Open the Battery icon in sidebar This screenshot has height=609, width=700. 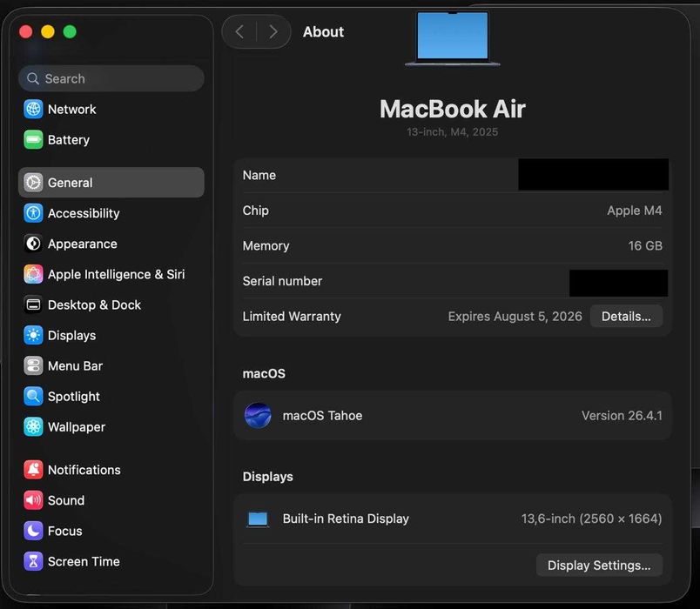pyautogui.click(x=33, y=140)
